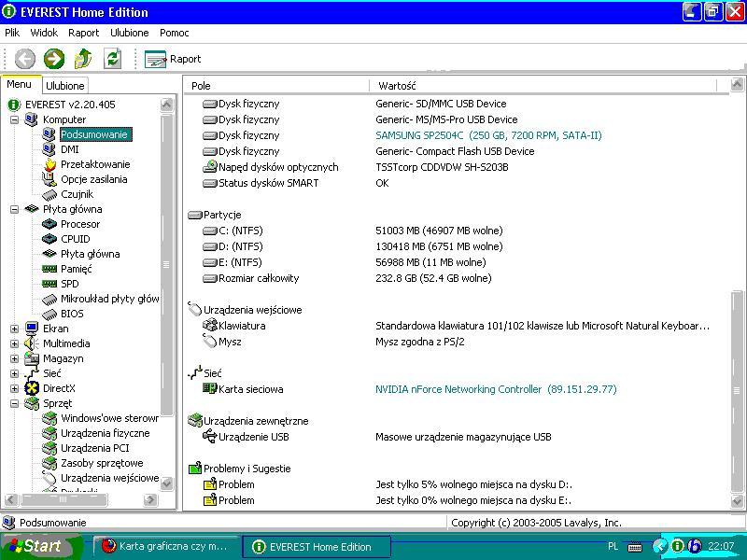
Task: Open the Widok menu
Action: 44,33
